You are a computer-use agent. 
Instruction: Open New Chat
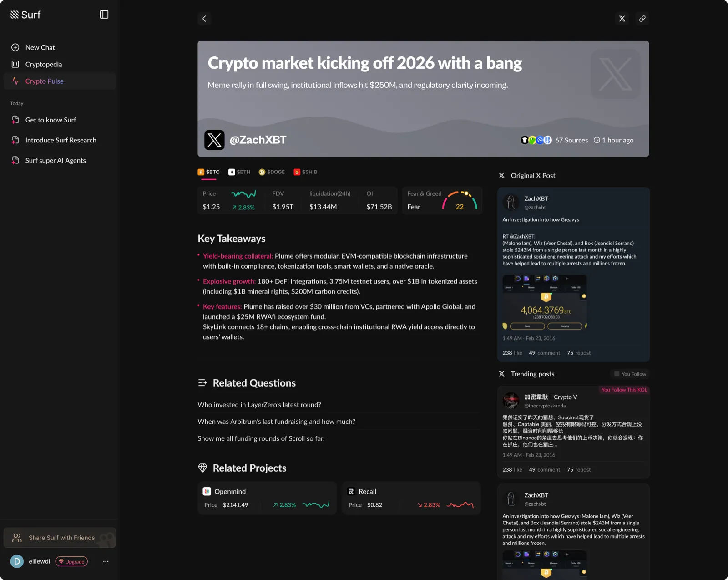[60, 47]
